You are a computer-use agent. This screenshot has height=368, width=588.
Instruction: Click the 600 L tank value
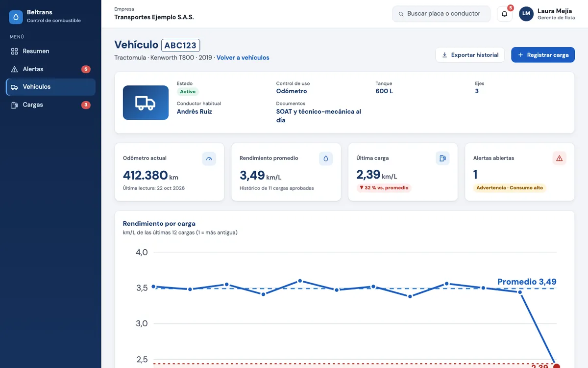tap(384, 91)
